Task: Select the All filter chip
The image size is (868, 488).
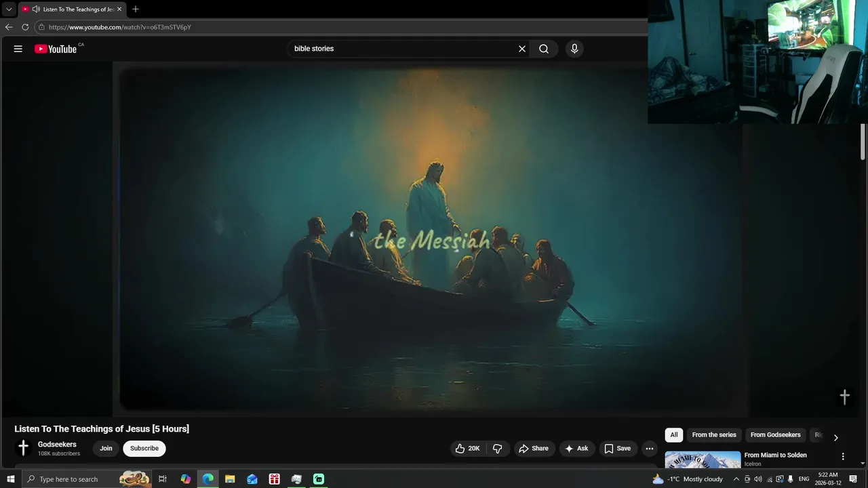Action: tap(674, 435)
